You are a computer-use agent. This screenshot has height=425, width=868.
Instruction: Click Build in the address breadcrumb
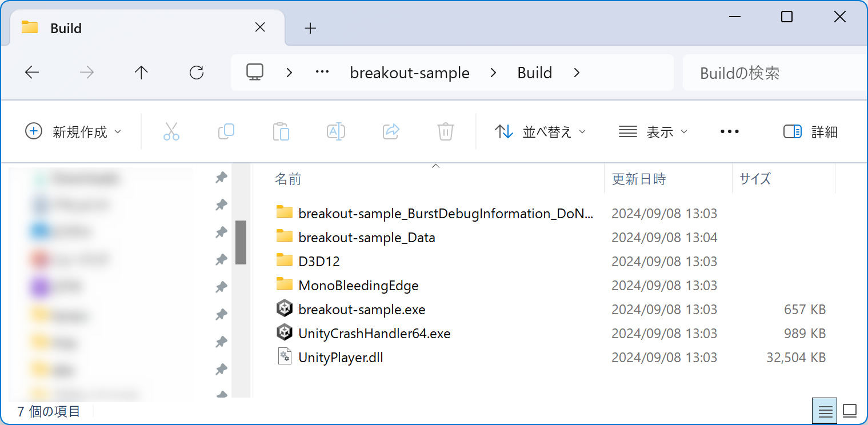(x=534, y=73)
